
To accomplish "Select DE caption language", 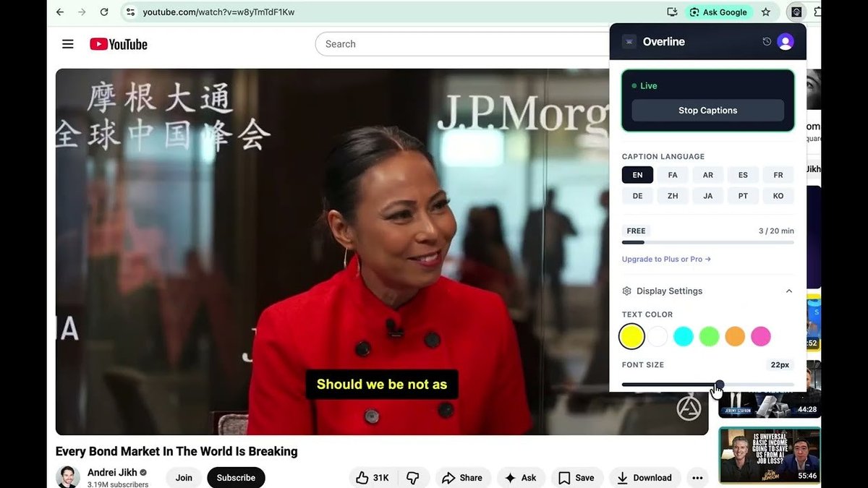I will tap(637, 196).
